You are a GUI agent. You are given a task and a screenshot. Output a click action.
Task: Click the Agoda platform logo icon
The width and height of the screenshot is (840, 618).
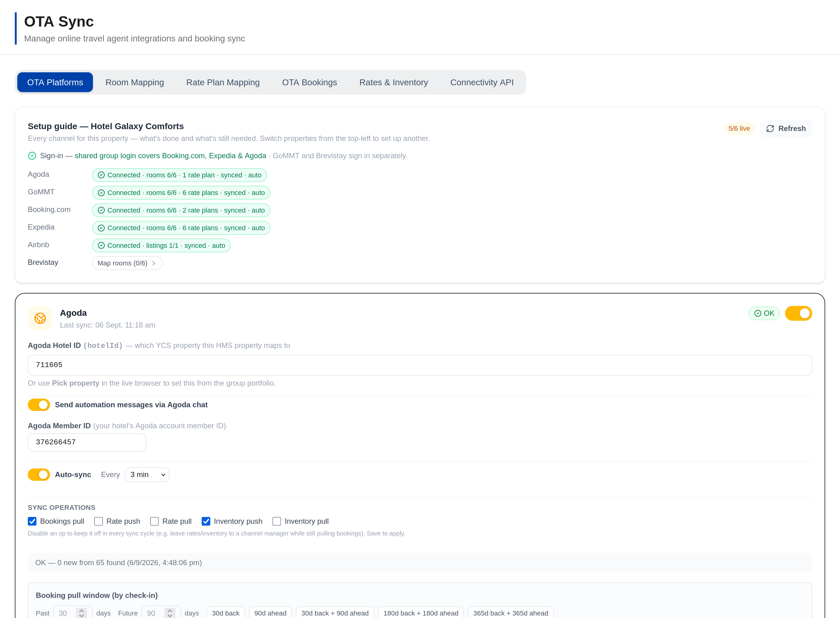(x=40, y=318)
